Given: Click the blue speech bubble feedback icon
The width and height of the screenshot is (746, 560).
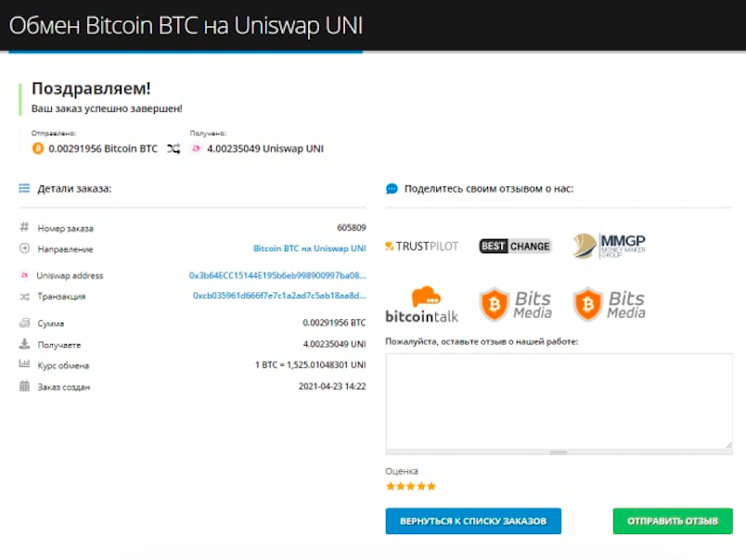Looking at the screenshot, I should [x=392, y=189].
